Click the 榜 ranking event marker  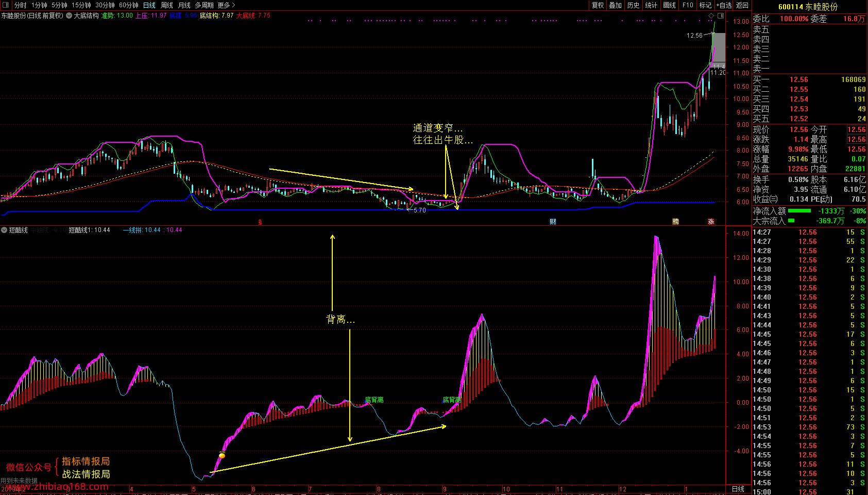675,222
